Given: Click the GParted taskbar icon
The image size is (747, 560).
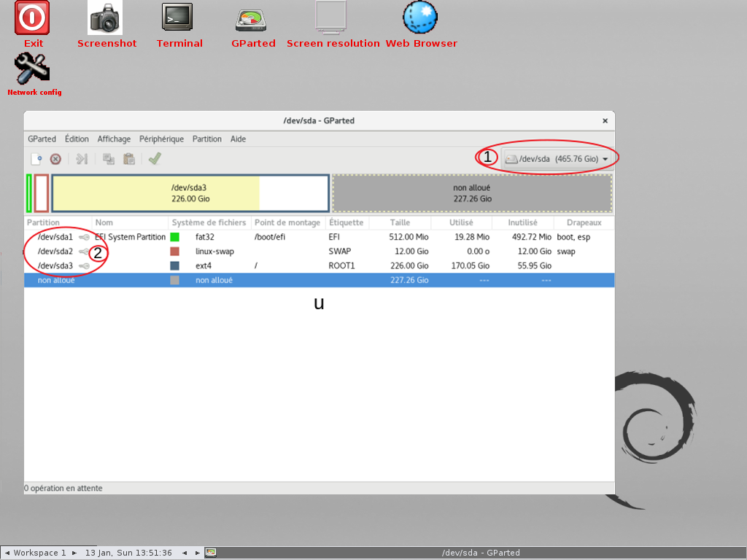Looking at the screenshot, I should (211, 553).
